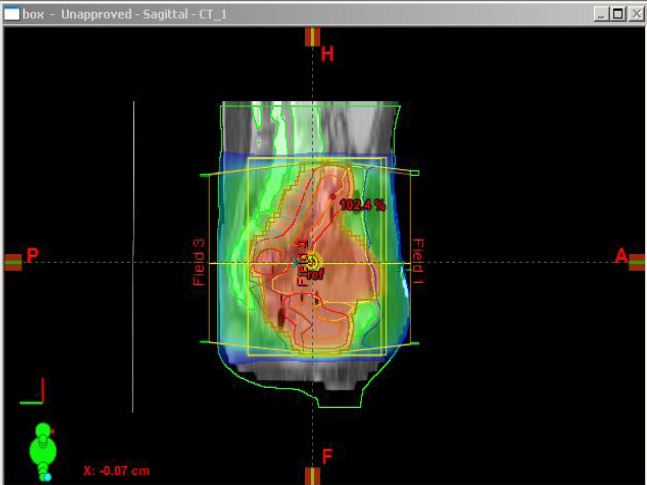Click the red dose maximum point dot
Viewport: 647px width, 485px height.
(x=332, y=197)
